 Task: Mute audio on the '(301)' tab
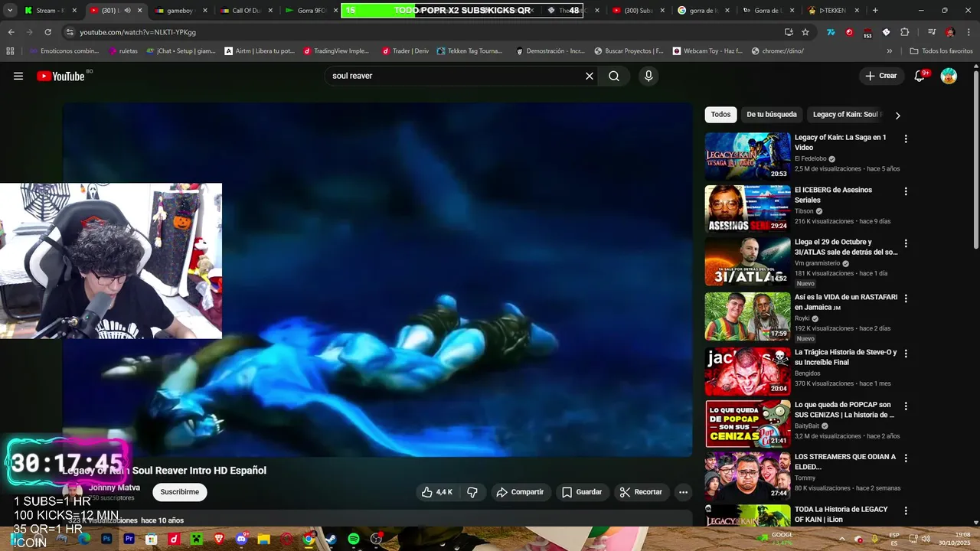pos(127,11)
